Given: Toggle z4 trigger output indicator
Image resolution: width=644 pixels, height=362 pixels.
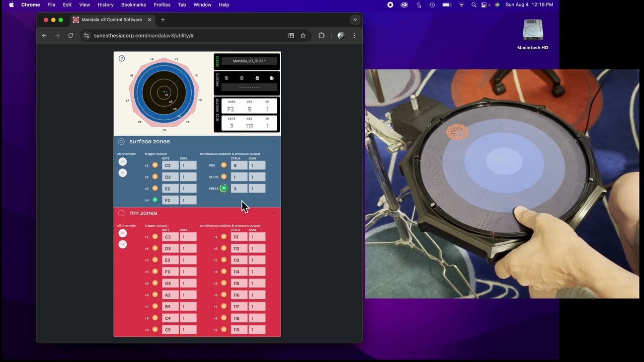Looking at the screenshot, I should pyautogui.click(x=155, y=200).
